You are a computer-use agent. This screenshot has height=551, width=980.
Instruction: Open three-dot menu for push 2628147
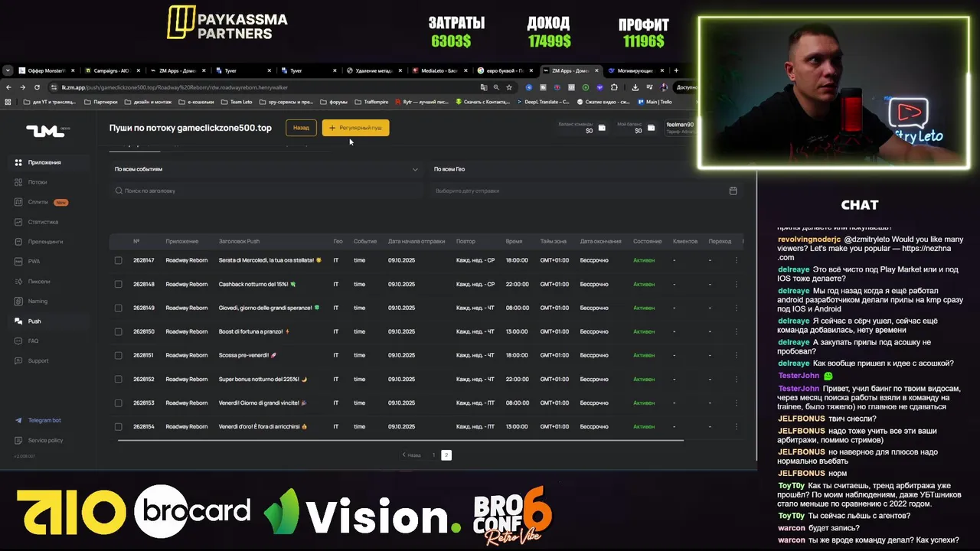[737, 260]
